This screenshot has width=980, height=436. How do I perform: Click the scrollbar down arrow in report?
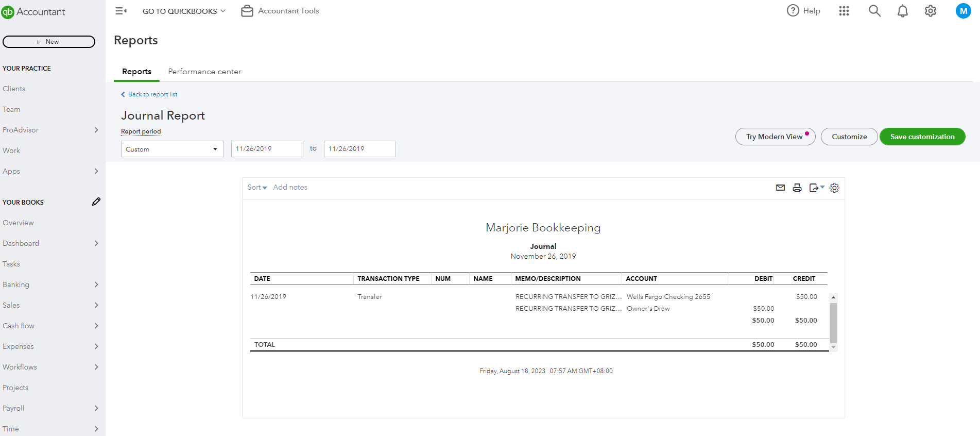833,348
